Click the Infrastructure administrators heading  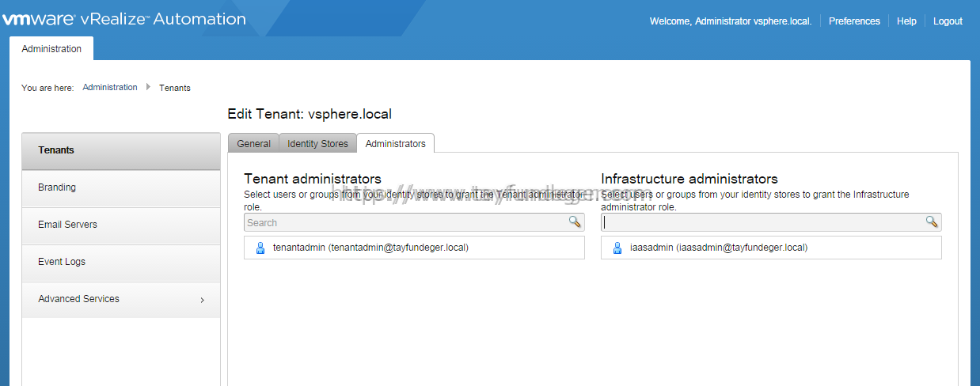689,179
